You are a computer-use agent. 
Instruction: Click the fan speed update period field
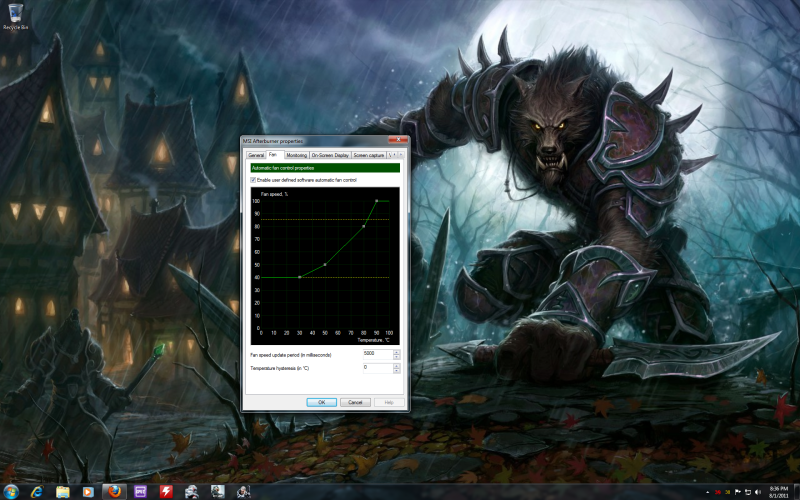378,354
